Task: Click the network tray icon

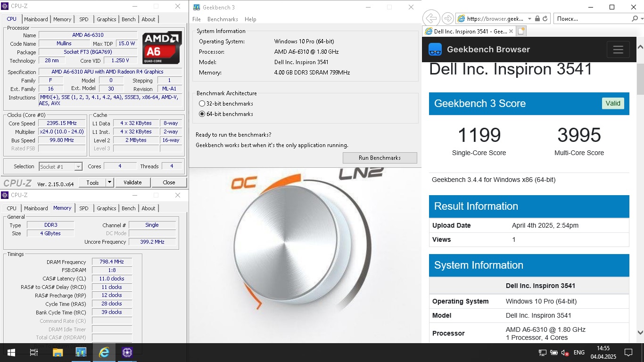Action: point(543,353)
